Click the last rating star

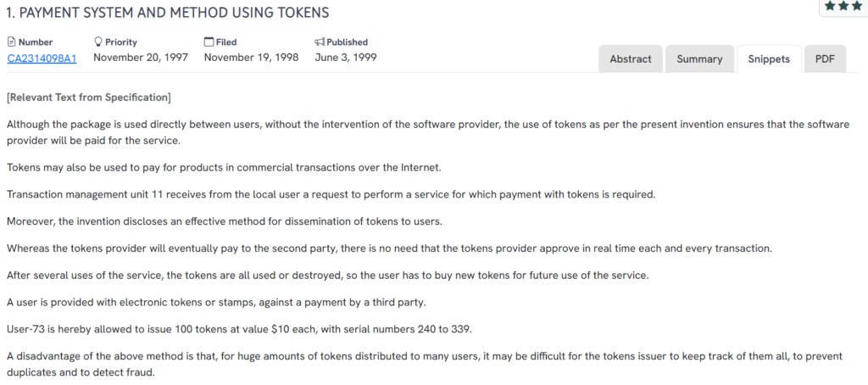pos(857,5)
